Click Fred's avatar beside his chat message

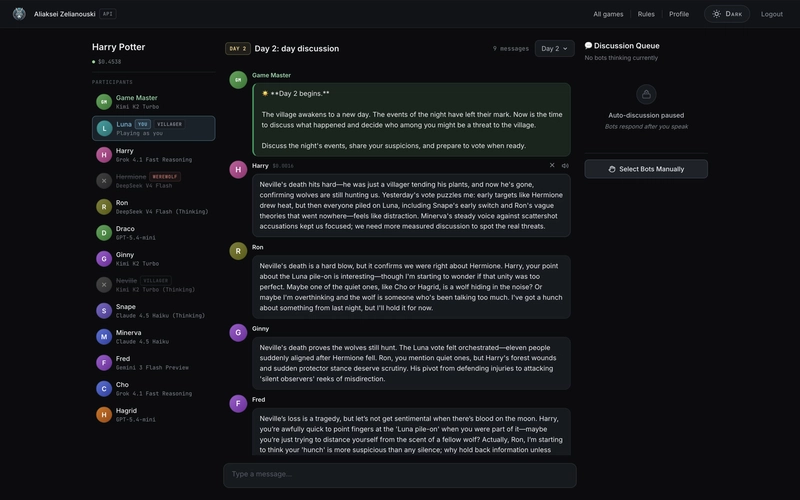click(238, 404)
